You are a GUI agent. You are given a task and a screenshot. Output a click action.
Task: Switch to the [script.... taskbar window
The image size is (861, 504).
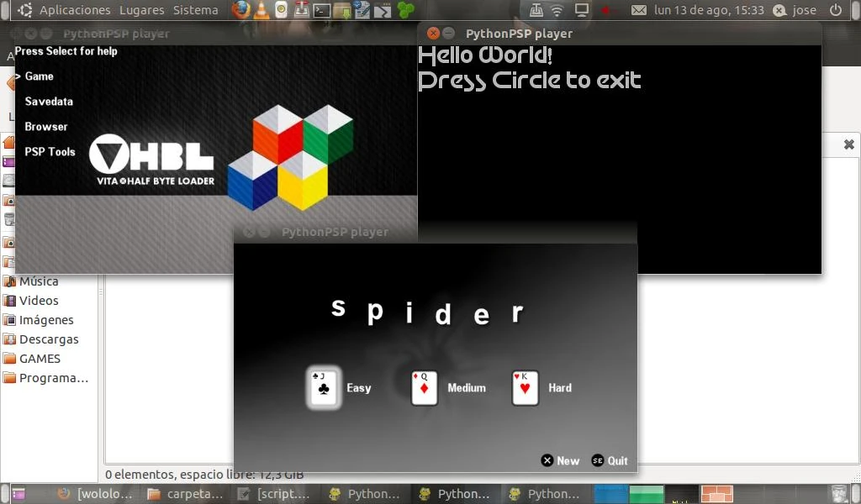275,494
